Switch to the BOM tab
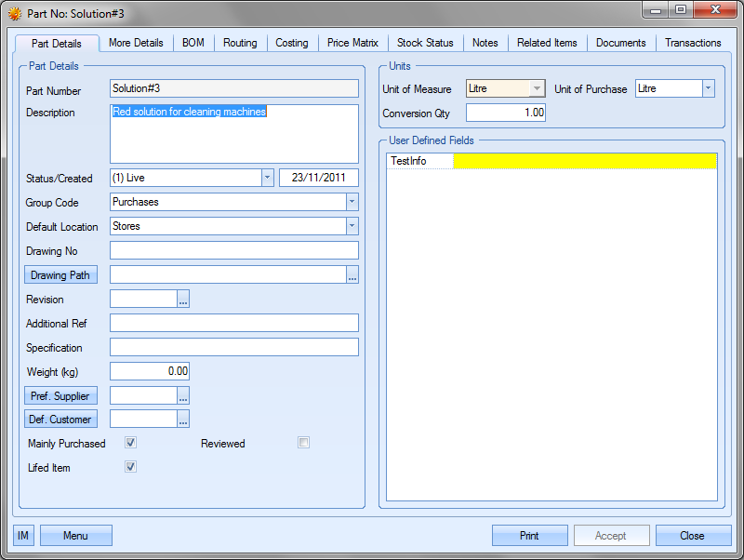744x560 pixels. [193, 43]
